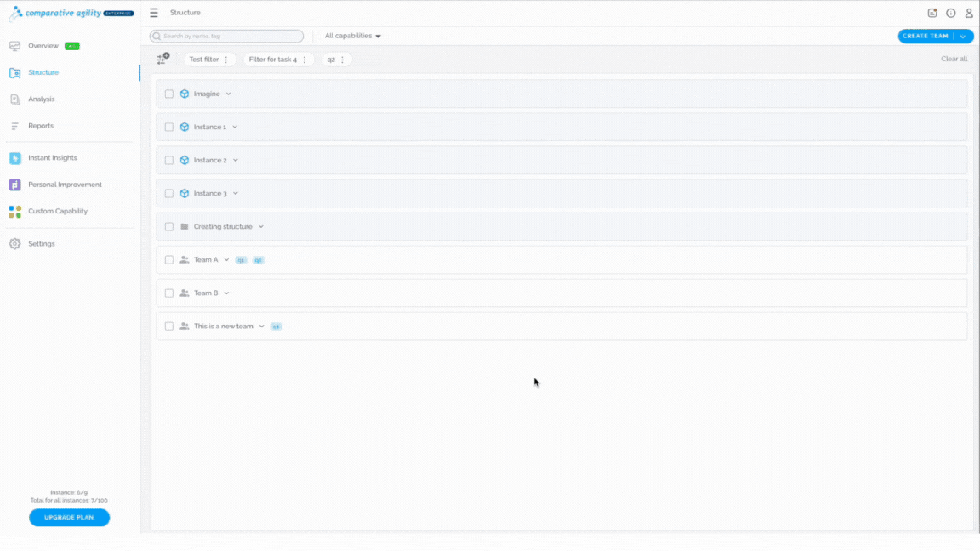Click the Settings gear icon
Image resolution: width=980 pixels, height=551 pixels.
point(15,244)
